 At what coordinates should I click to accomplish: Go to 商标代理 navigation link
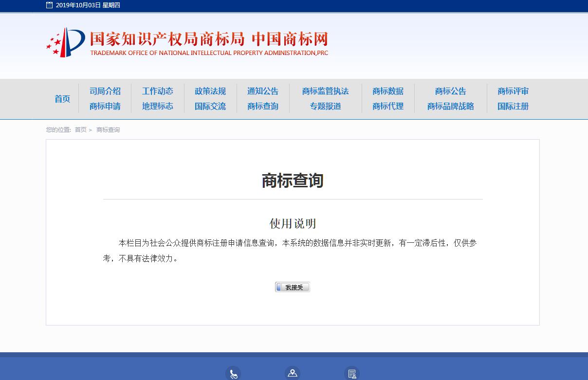point(388,107)
